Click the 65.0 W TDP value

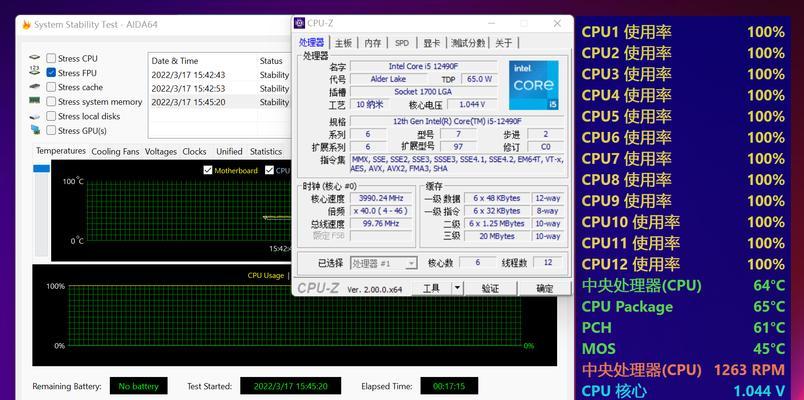point(479,79)
